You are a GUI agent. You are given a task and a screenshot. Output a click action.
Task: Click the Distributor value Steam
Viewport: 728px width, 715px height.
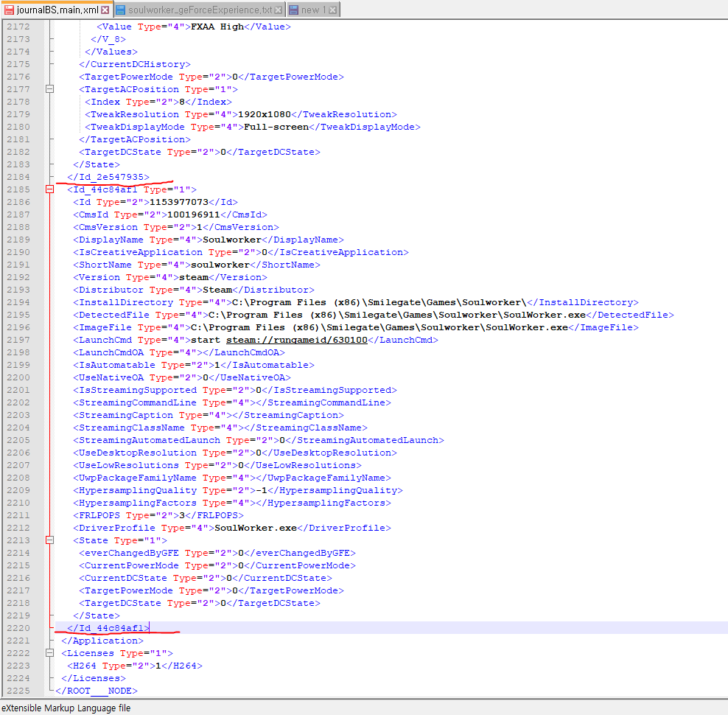click(217, 290)
